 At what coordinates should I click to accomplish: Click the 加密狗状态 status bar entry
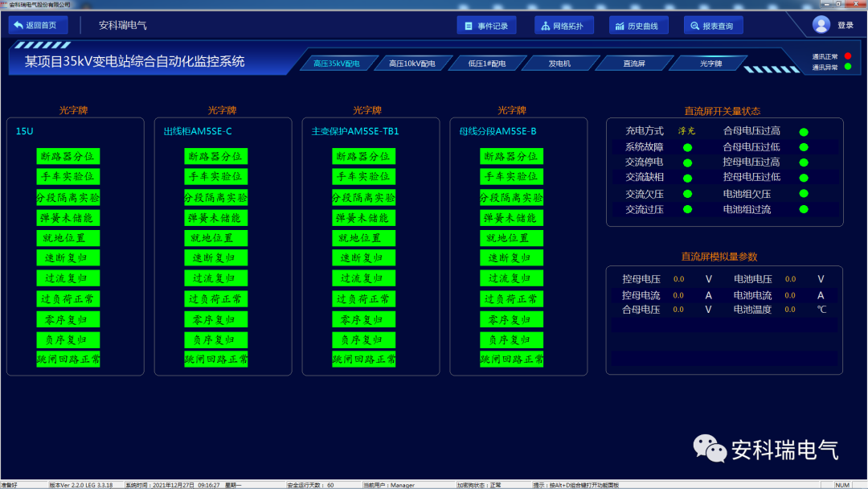(479, 485)
